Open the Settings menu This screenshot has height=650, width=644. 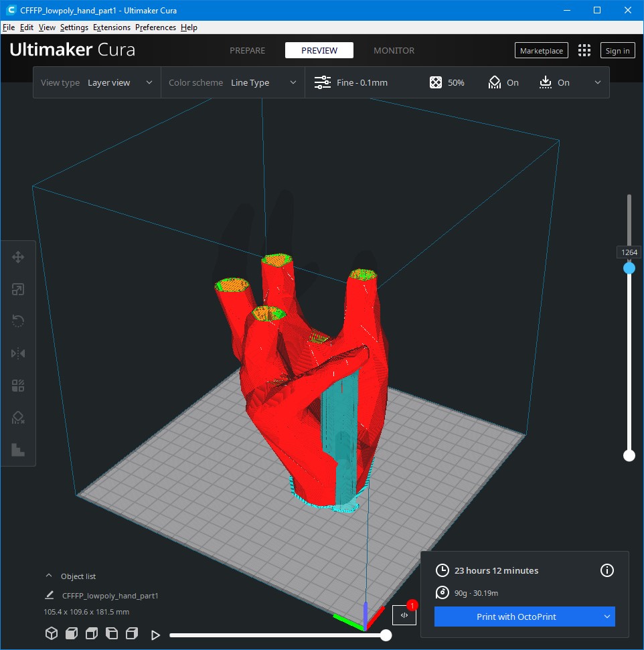pyautogui.click(x=74, y=27)
